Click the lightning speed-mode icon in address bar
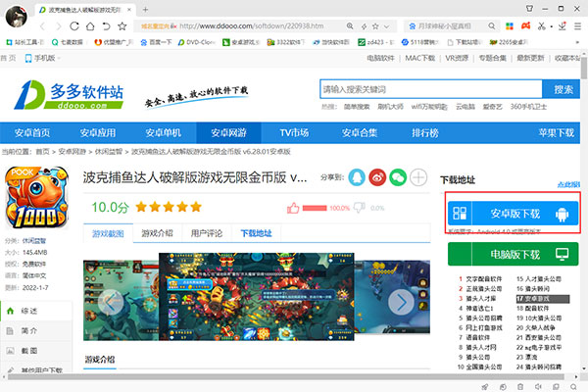 tap(364, 26)
